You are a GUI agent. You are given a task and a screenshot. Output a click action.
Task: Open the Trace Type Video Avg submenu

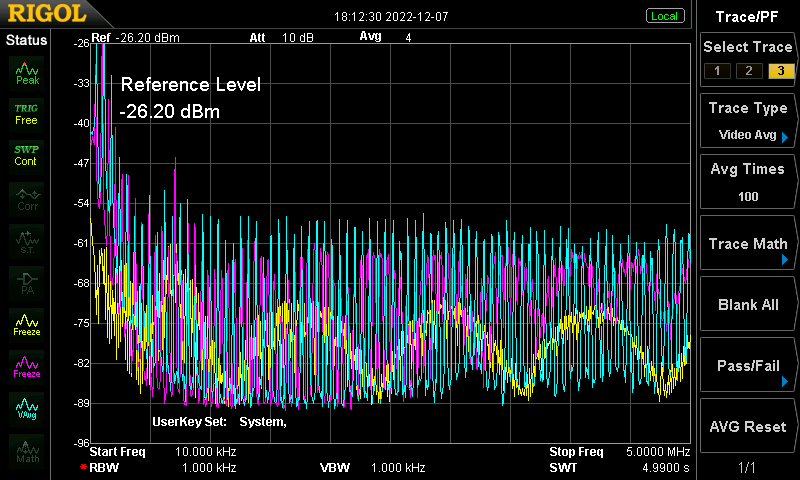tap(747, 121)
